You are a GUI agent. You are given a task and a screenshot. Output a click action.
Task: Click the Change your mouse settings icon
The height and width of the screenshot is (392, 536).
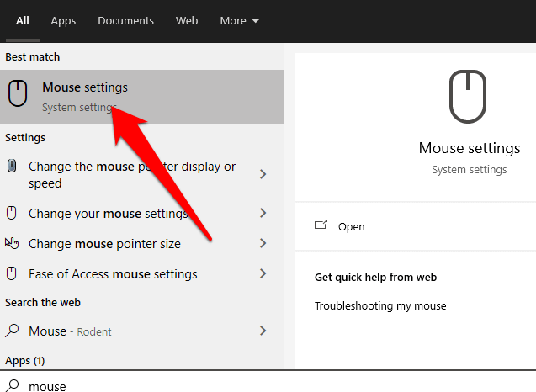pyautogui.click(x=12, y=214)
